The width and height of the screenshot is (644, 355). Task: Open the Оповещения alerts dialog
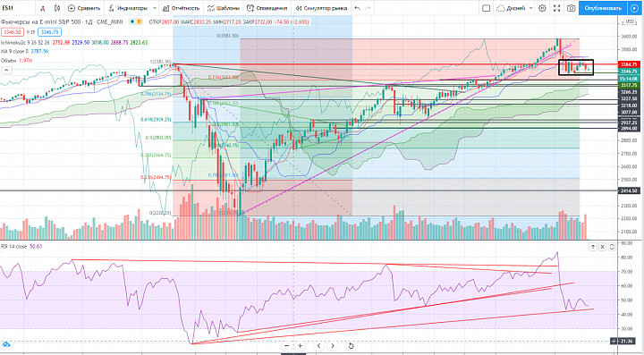(267, 8)
